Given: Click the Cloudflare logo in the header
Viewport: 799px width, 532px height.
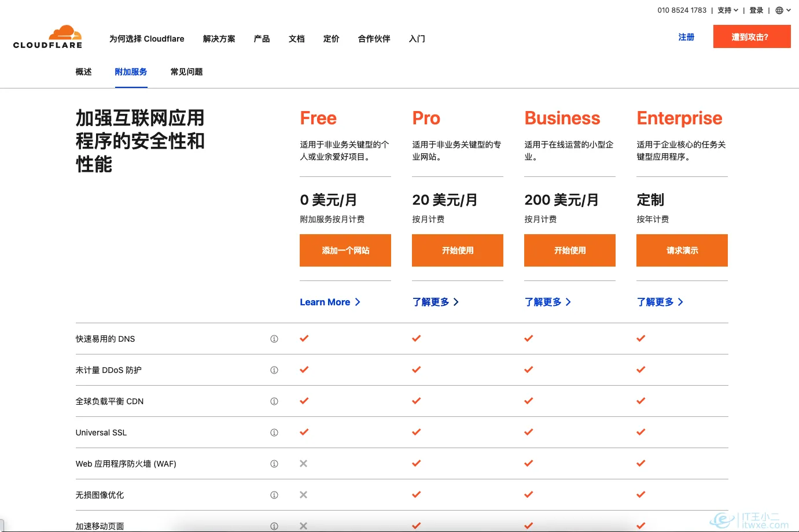Looking at the screenshot, I should click(x=47, y=36).
